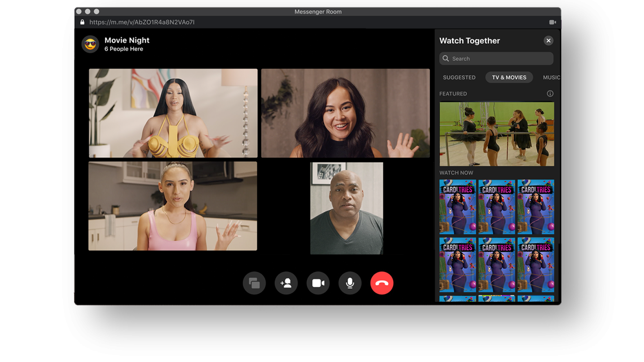
Task: Click the share screen icon
Action: pos(254,283)
